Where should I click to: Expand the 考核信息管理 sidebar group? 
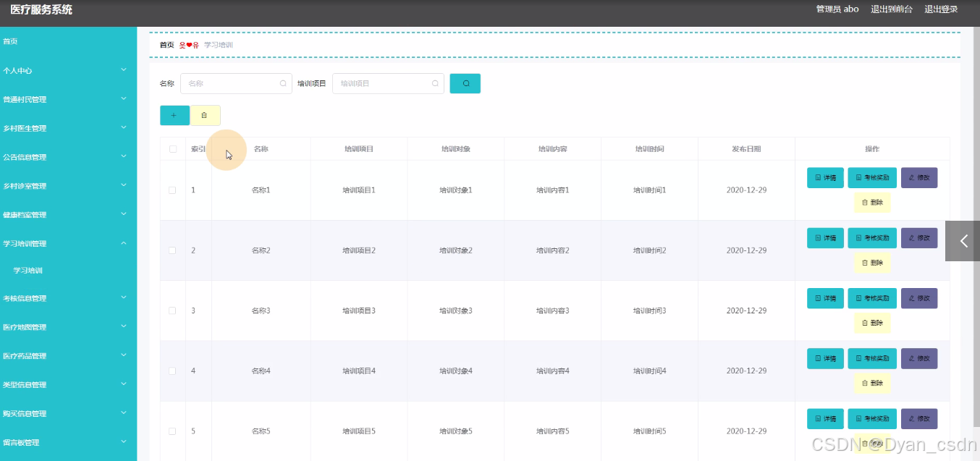[x=68, y=298]
